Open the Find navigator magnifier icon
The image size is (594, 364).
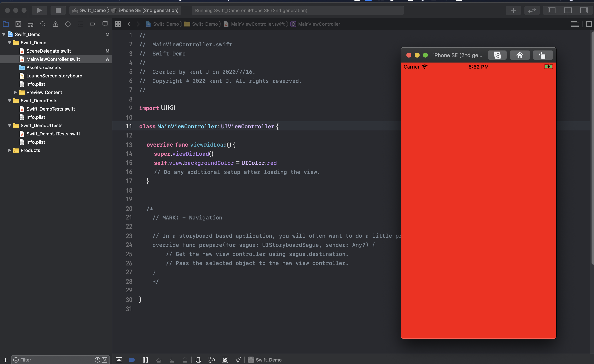tap(43, 24)
